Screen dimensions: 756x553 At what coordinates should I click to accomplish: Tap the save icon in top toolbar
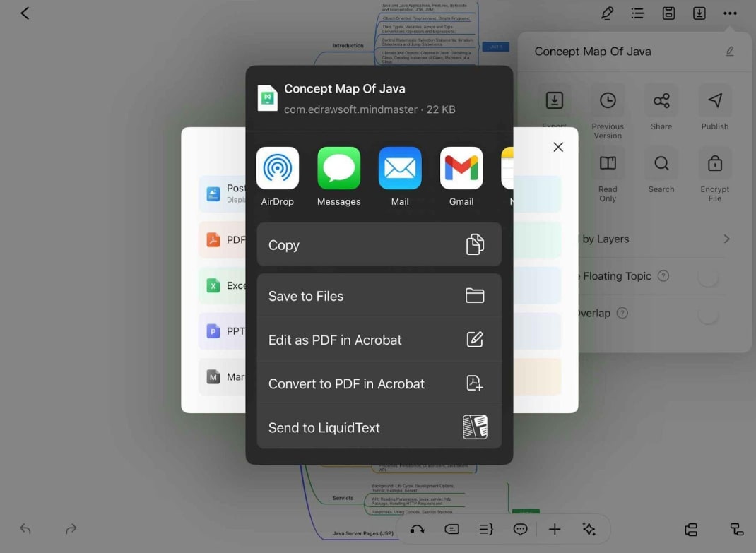click(668, 13)
